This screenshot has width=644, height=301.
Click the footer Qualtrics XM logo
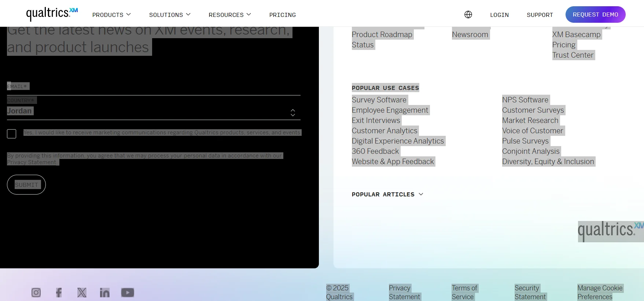611,231
